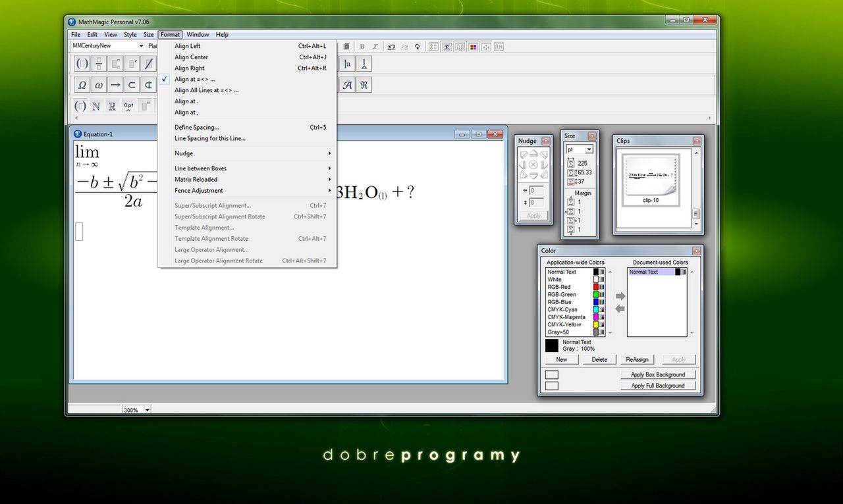
Task: Insert double-struck N symbol
Action: [95, 106]
